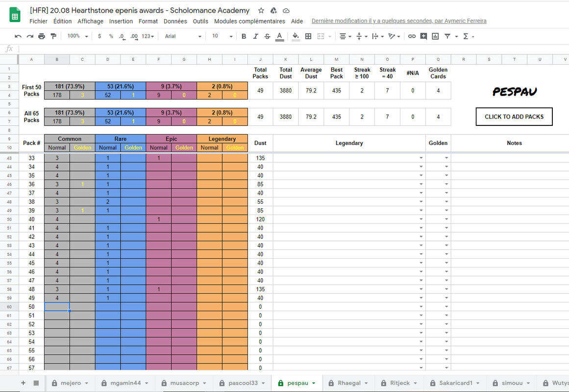Open the borders tool
Screen dimensions: 569x392
308,36
